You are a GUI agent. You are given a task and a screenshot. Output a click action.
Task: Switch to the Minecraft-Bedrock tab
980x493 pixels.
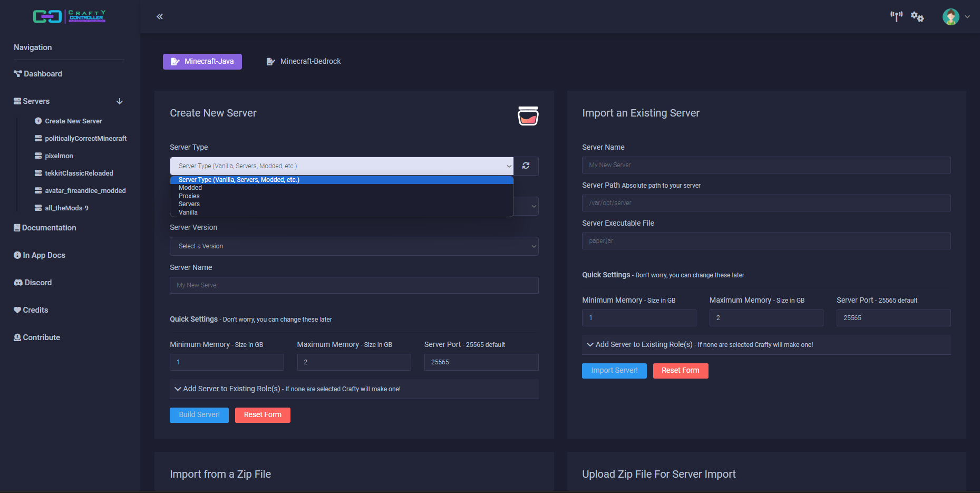[304, 62]
